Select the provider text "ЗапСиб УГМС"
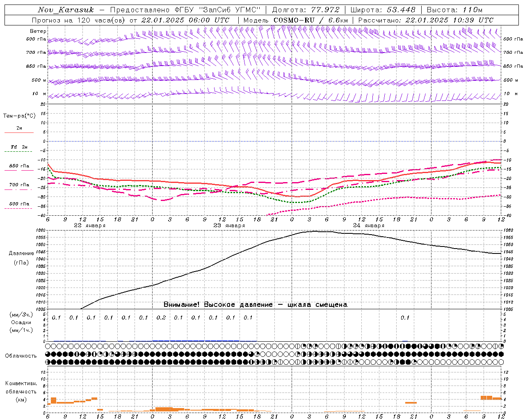The height and width of the screenshot is (420, 525). [230, 10]
